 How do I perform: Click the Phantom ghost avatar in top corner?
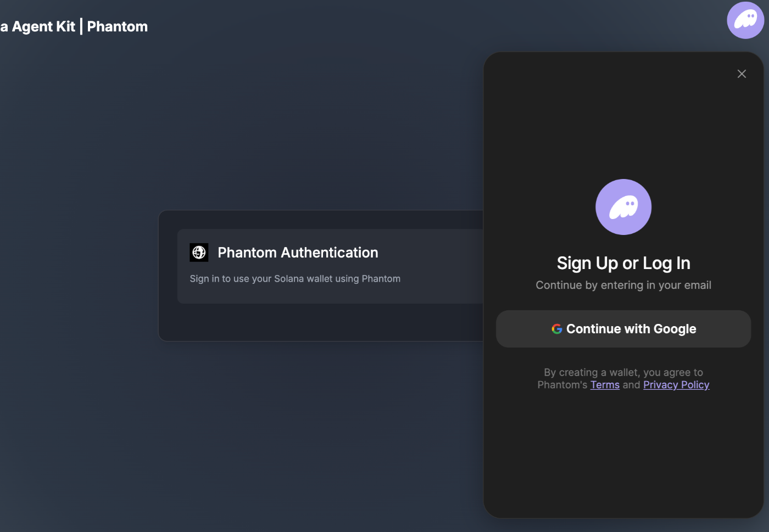pyautogui.click(x=745, y=20)
